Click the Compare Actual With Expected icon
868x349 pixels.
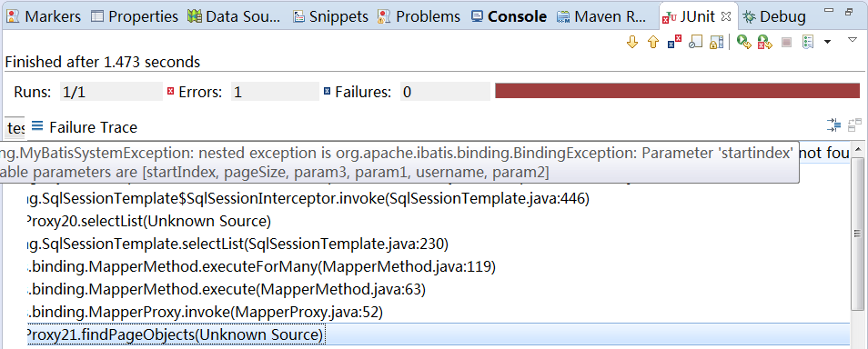point(854,125)
